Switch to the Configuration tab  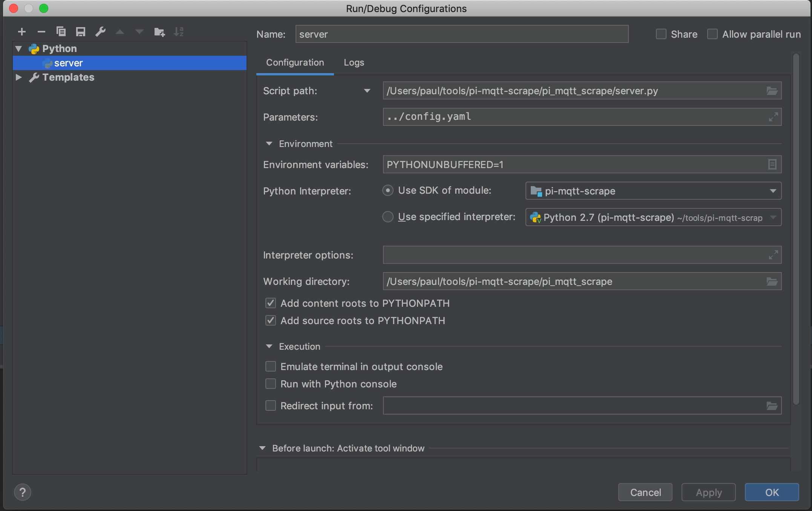point(295,63)
